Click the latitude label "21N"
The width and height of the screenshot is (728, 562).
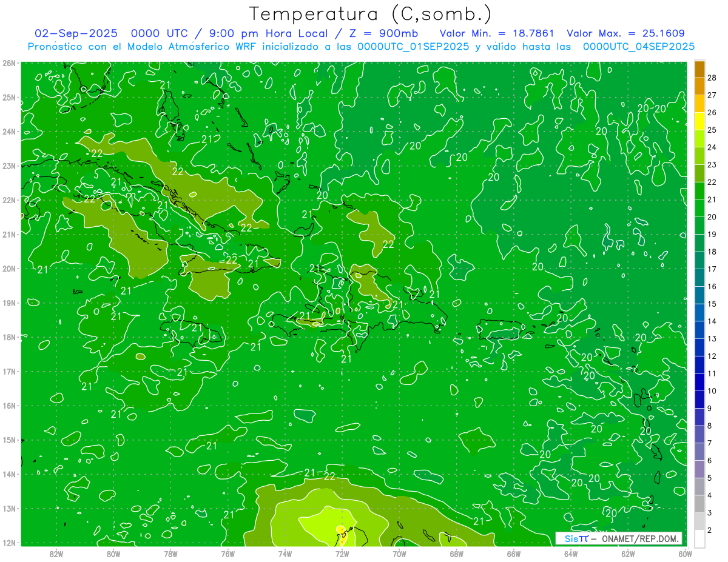coord(9,235)
